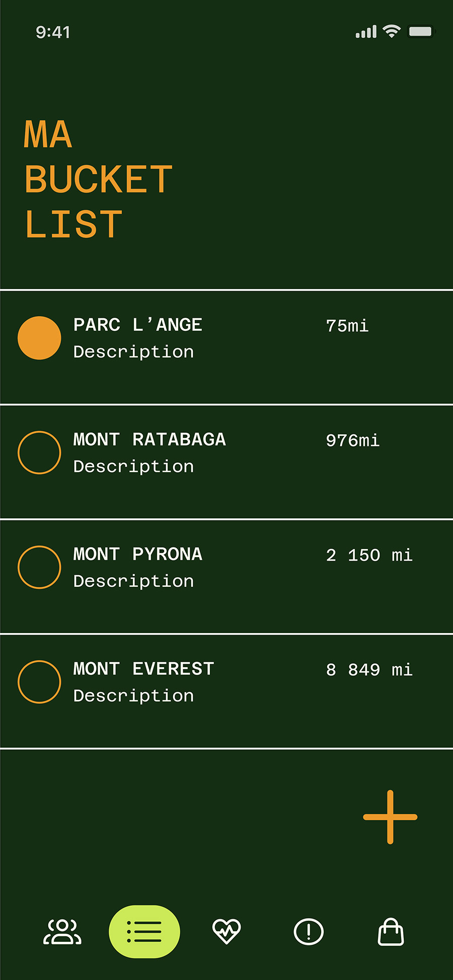Image resolution: width=453 pixels, height=980 pixels.
Task: Select the highlighted list tab icon
Action: click(x=144, y=932)
